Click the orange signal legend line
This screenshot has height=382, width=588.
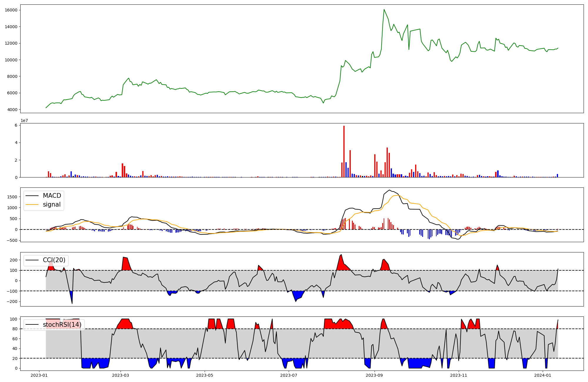click(32, 205)
